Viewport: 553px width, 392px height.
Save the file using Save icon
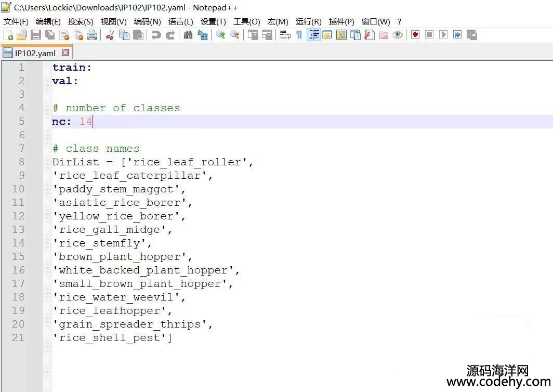point(36,35)
